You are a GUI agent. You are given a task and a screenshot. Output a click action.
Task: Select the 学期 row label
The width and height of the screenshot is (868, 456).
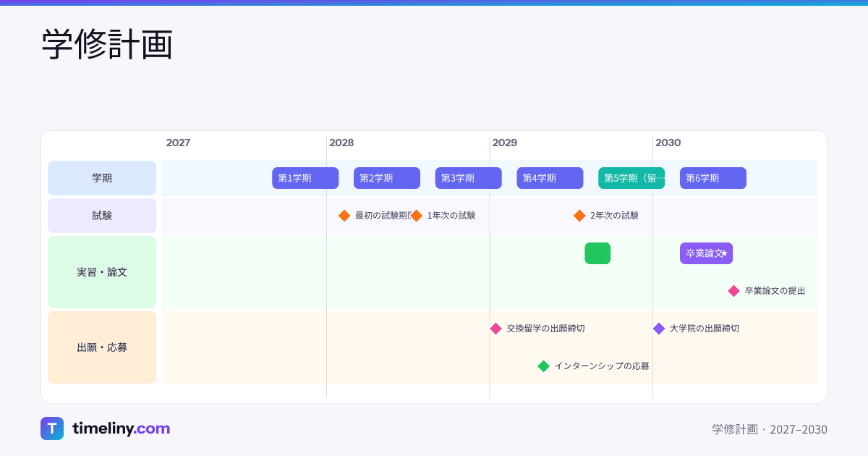(x=102, y=178)
